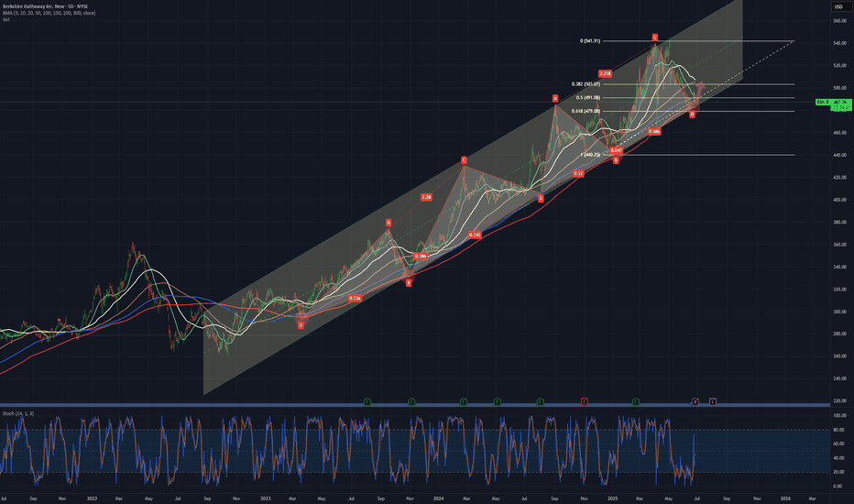Click the pattern point label D
Screen dimensions: 854x504
pos(692,115)
